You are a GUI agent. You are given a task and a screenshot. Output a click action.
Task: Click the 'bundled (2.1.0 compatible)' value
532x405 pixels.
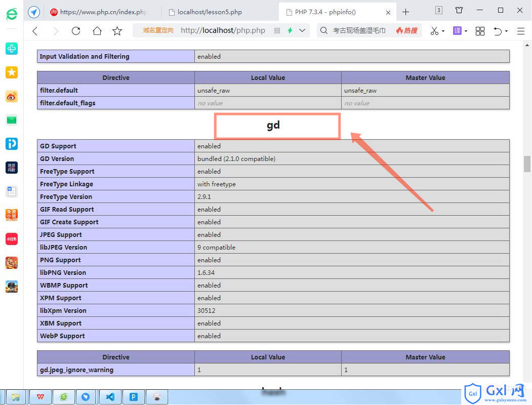click(x=236, y=159)
